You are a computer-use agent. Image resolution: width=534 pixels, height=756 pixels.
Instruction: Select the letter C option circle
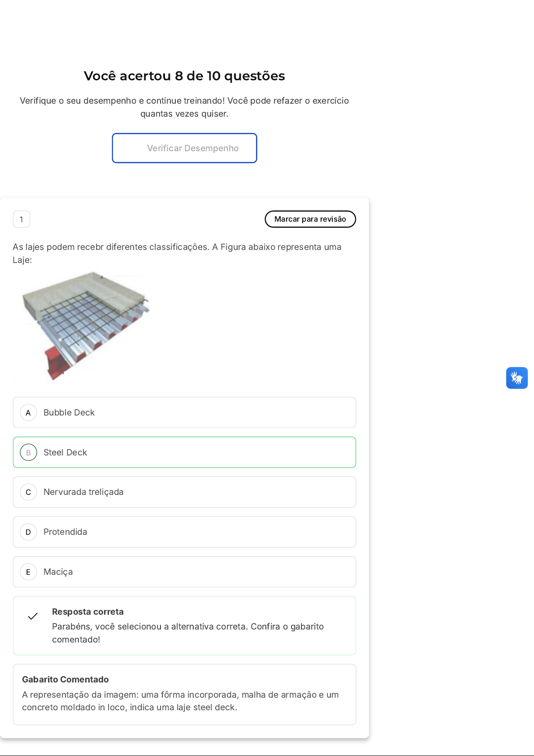coord(28,492)
